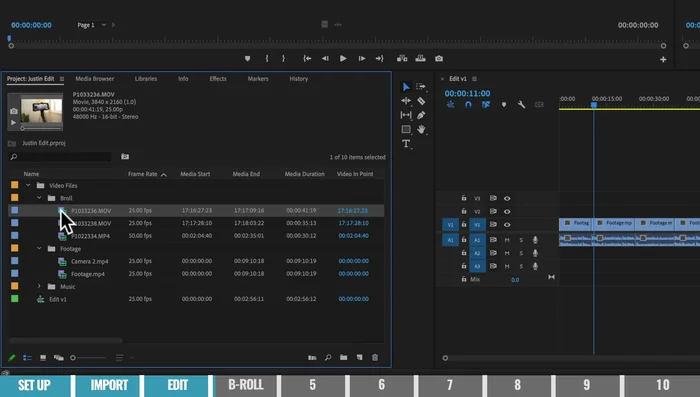Expand the Music bin
Screen dimensions: 700x397
pyautogui.click(x=39, y=286)
